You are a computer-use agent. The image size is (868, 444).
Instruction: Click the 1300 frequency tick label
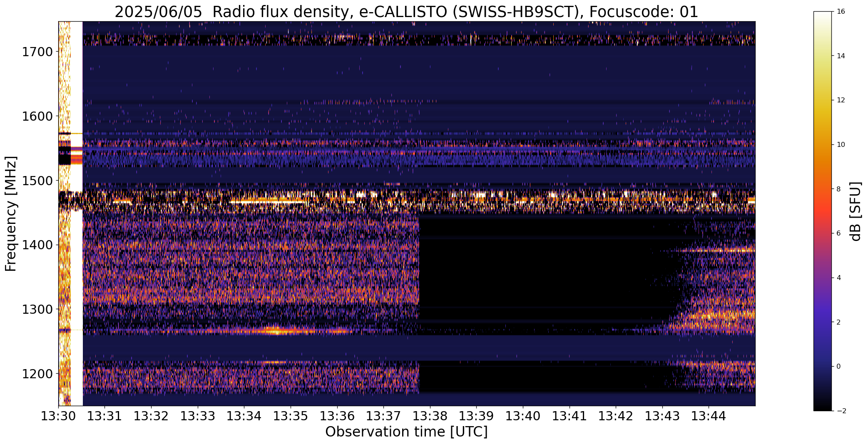(37, 310)
